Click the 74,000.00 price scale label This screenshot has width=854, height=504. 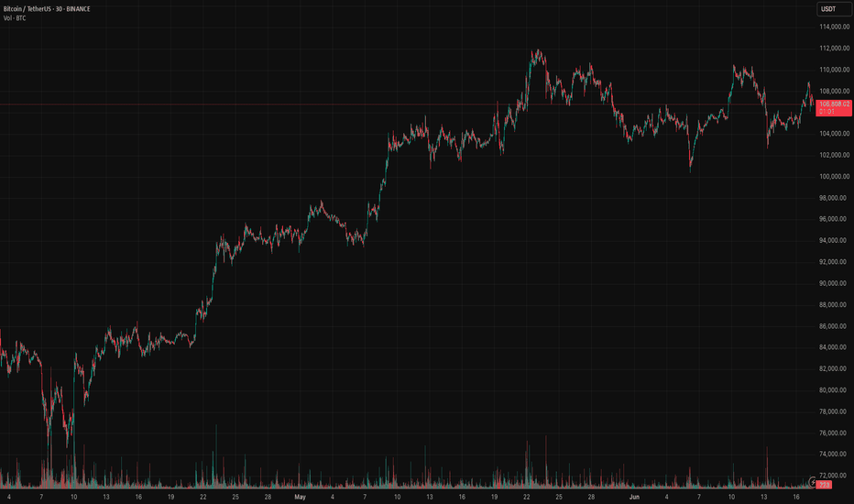[834, 454]
